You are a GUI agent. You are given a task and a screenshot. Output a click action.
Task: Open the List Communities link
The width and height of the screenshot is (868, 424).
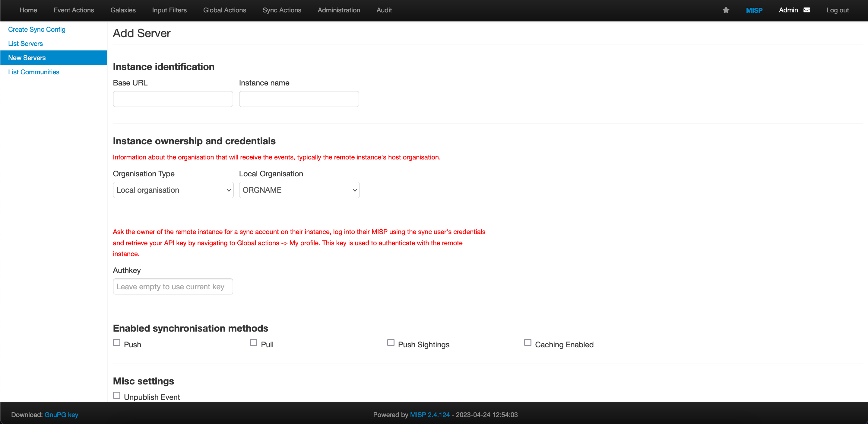[x=34, y=72]
